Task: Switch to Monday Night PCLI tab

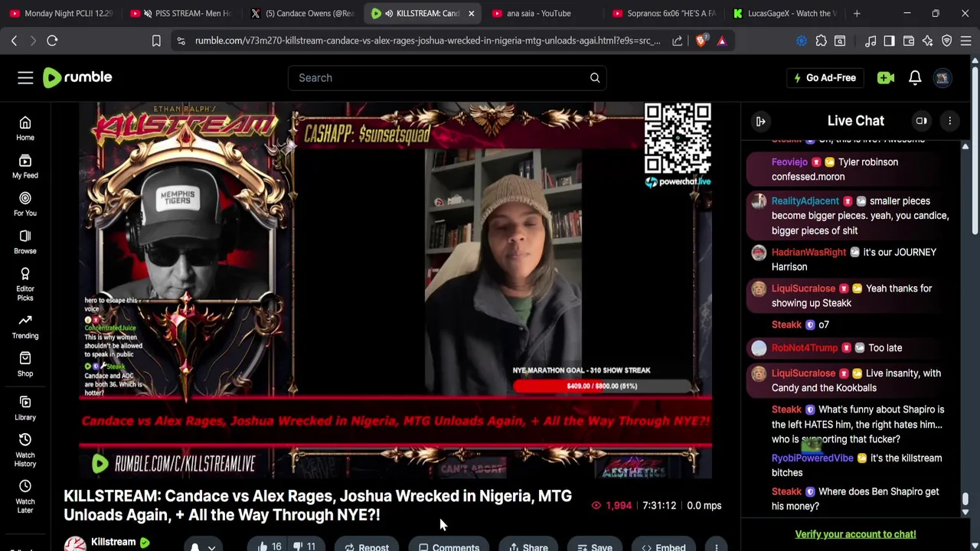Action: (60, 13)
